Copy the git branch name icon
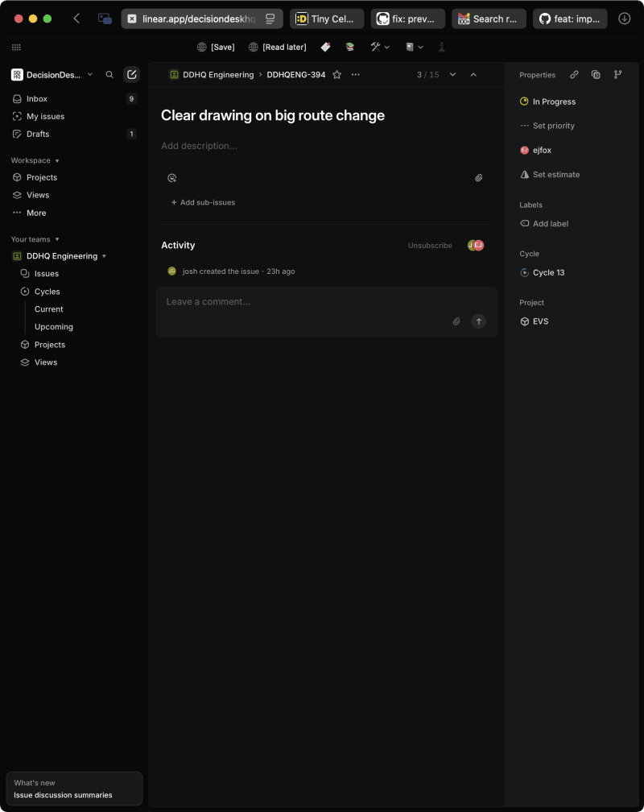The width and height of the screenshot is (644, 812). pos(617,74)
